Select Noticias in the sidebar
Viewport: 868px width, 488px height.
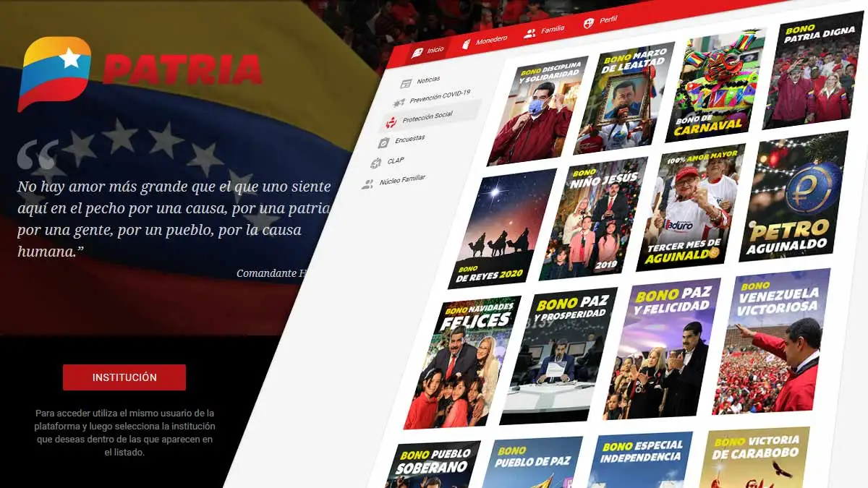point(420,81)
